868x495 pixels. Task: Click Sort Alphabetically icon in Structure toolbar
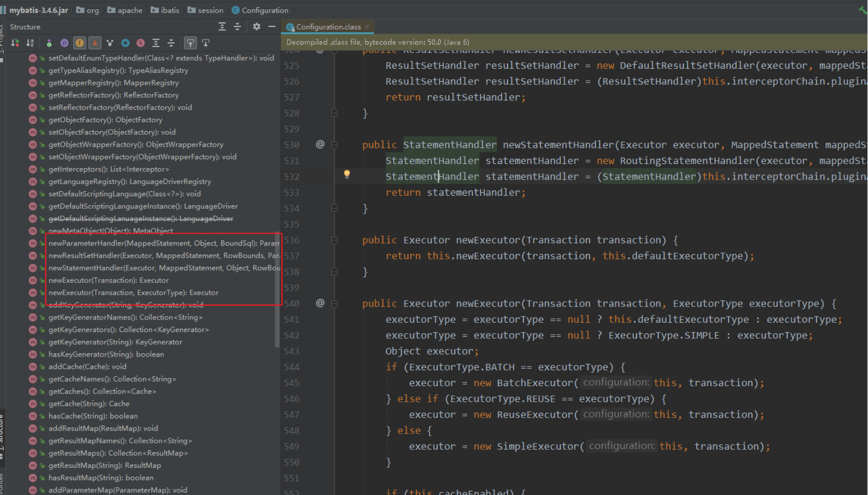pos(30,43)
